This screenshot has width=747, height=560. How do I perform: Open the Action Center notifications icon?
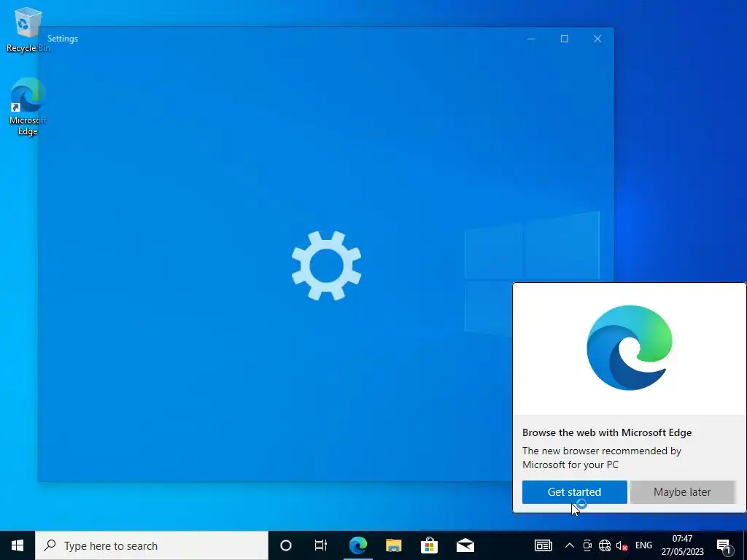click(x=724, y=546)
